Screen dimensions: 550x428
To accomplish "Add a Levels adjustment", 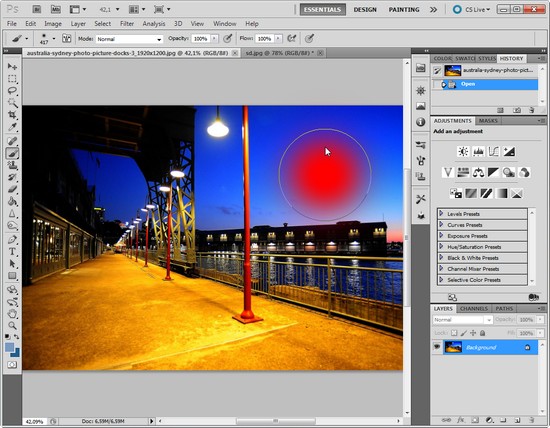I will click(478, 152).
